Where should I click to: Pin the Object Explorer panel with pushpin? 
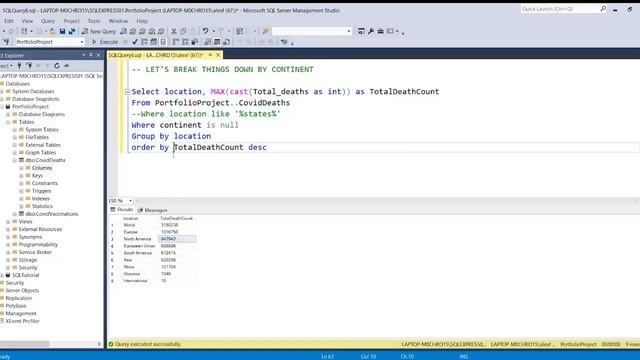(x=91, y=55)
